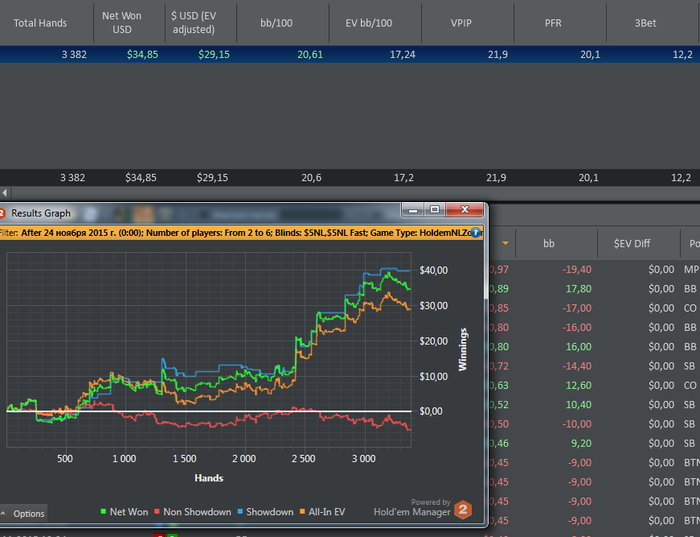The width and height of the screenshot is (700, 537).
Task: Click the MP position cell
Action: pos(691,270)
